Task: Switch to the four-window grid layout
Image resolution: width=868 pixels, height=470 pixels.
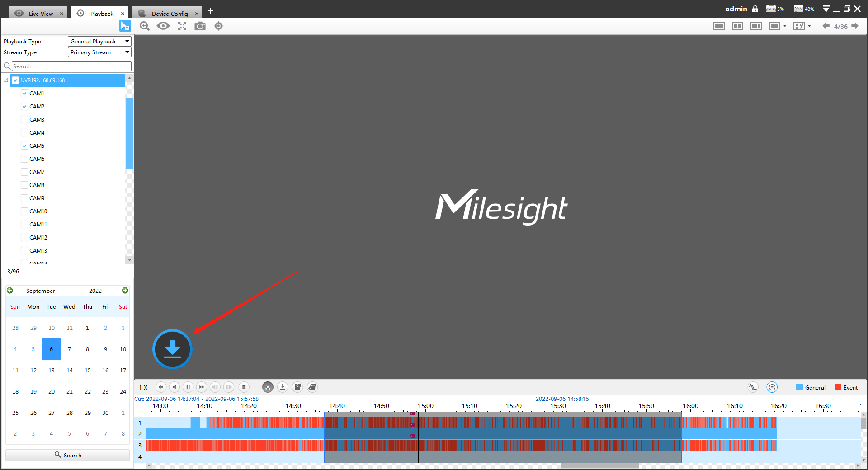Action: click(737, 26)
